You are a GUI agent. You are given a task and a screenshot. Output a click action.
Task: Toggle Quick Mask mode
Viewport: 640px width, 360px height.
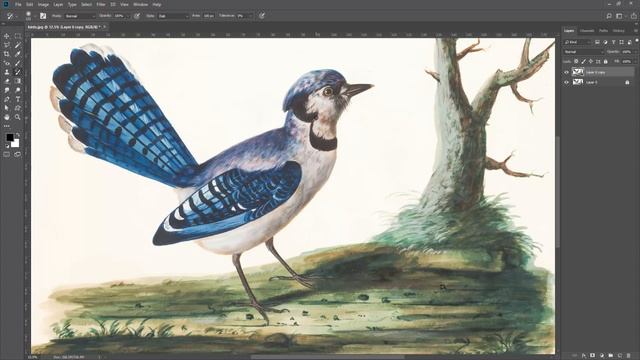click(7, 154)
